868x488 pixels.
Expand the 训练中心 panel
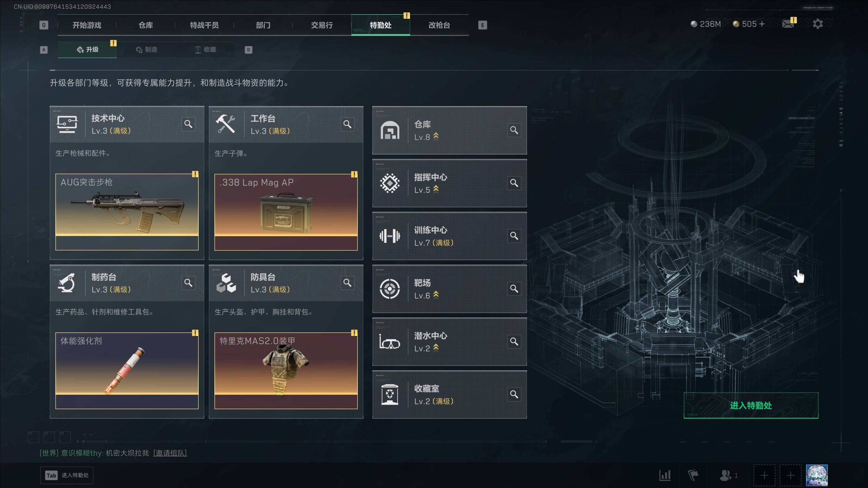click(x=449, y=236)
